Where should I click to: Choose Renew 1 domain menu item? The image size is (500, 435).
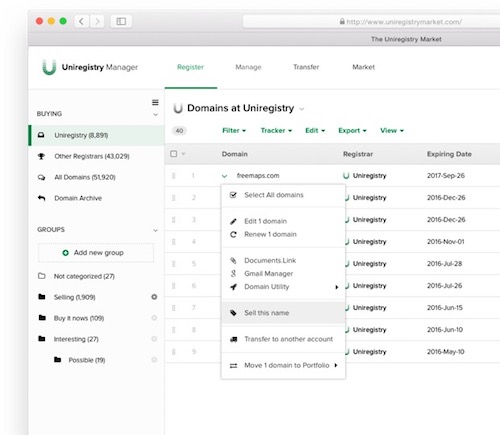pyautogui.click(x=283, y=234)
